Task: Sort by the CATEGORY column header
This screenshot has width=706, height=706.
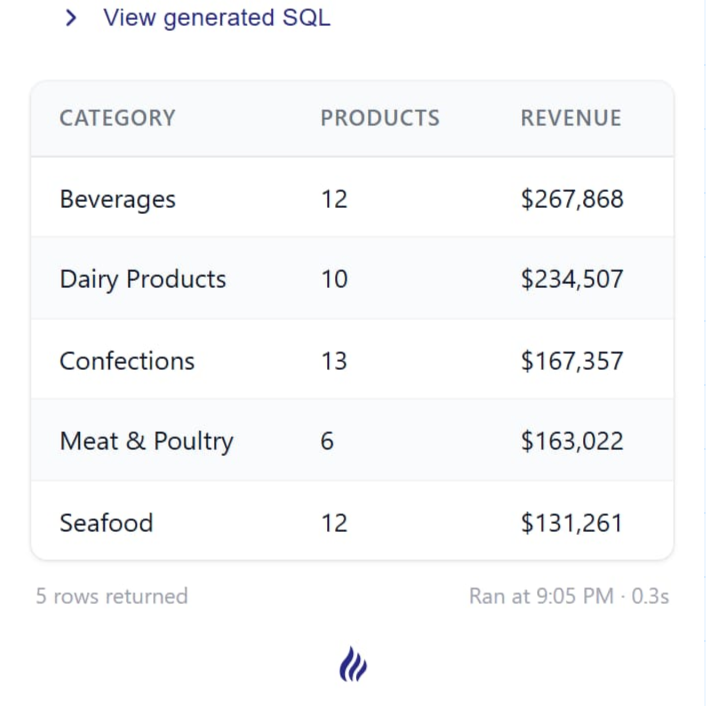Action: [117, 118]
